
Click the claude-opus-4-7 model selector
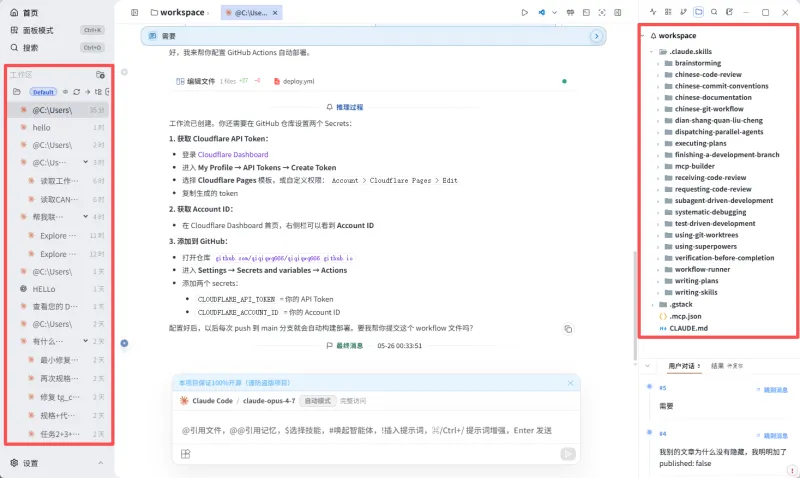[269, 401]
